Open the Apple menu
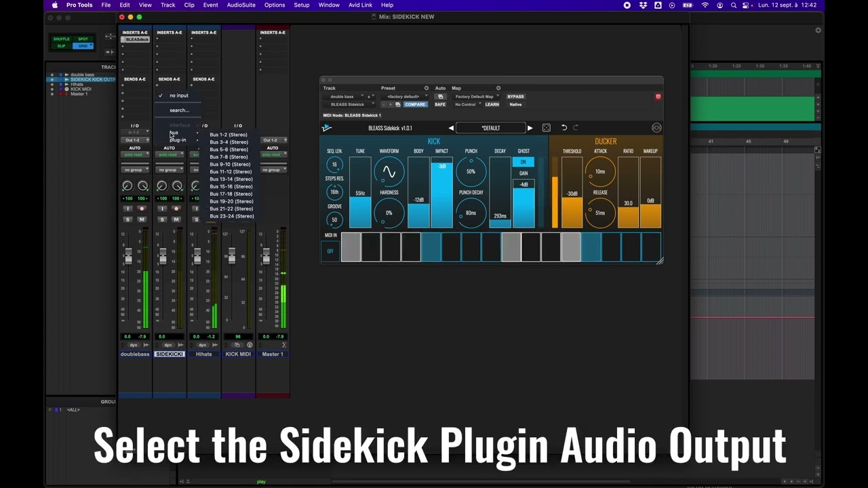868x488 pixels. (x=55, y=5)
